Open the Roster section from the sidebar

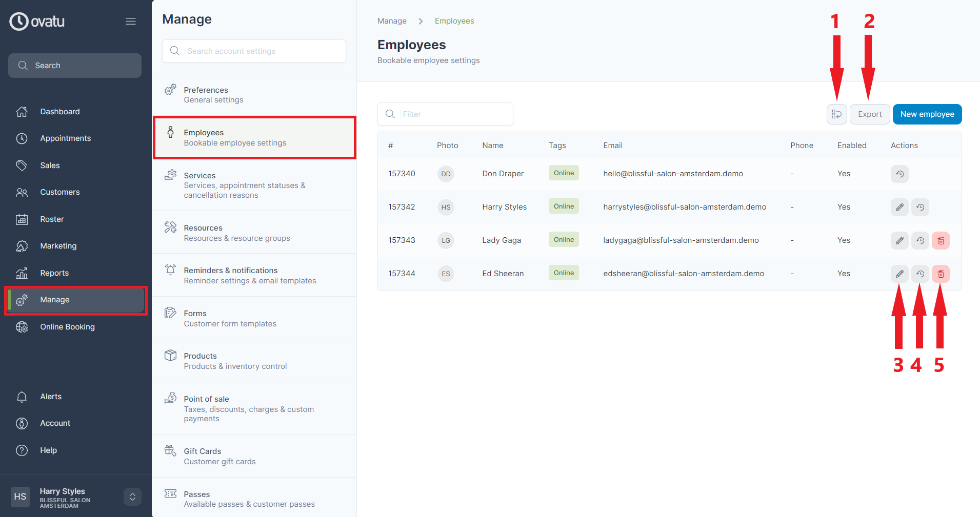click(52, 219)
